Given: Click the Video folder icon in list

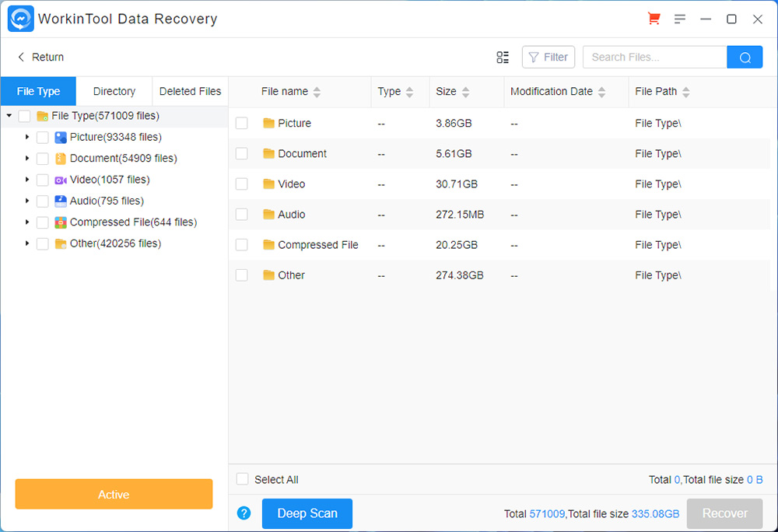Looking at the screenshot, I should click(268, 184).
